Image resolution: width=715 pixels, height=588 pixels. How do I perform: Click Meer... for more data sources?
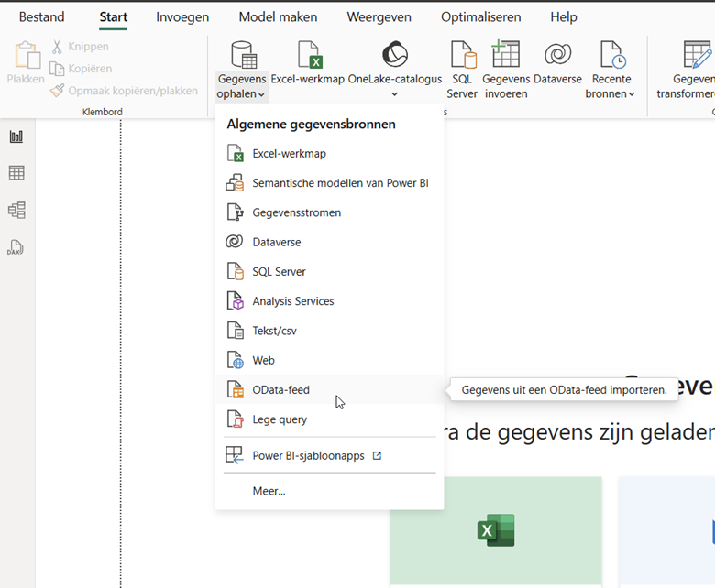[x=329, y=491]
